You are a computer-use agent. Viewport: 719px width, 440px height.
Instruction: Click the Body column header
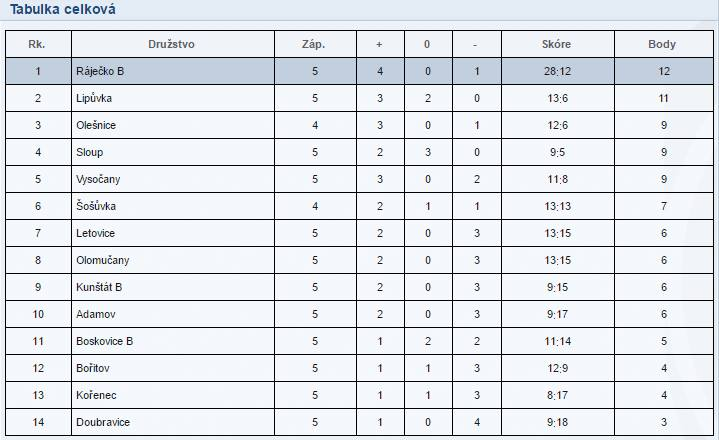point(662,44)
